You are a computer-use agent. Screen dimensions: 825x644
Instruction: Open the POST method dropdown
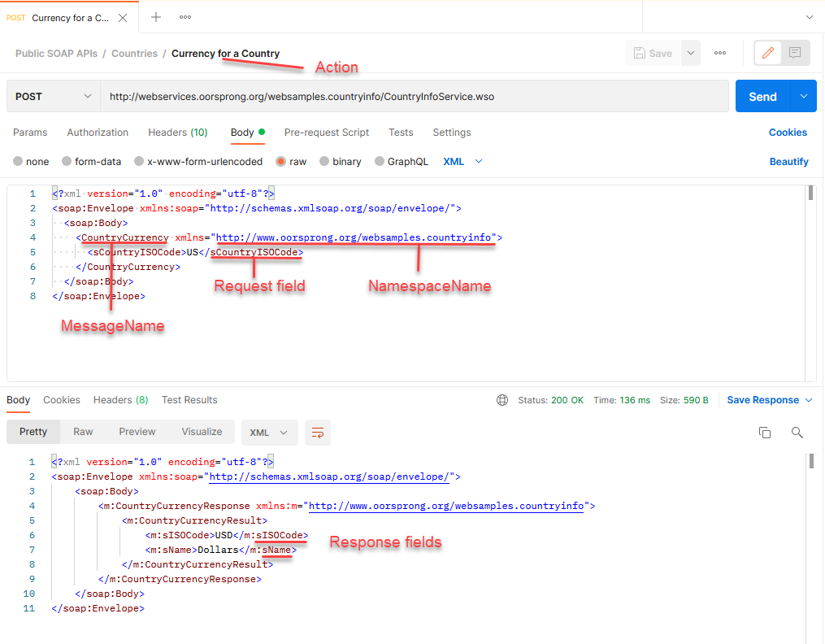pos(54,96)
